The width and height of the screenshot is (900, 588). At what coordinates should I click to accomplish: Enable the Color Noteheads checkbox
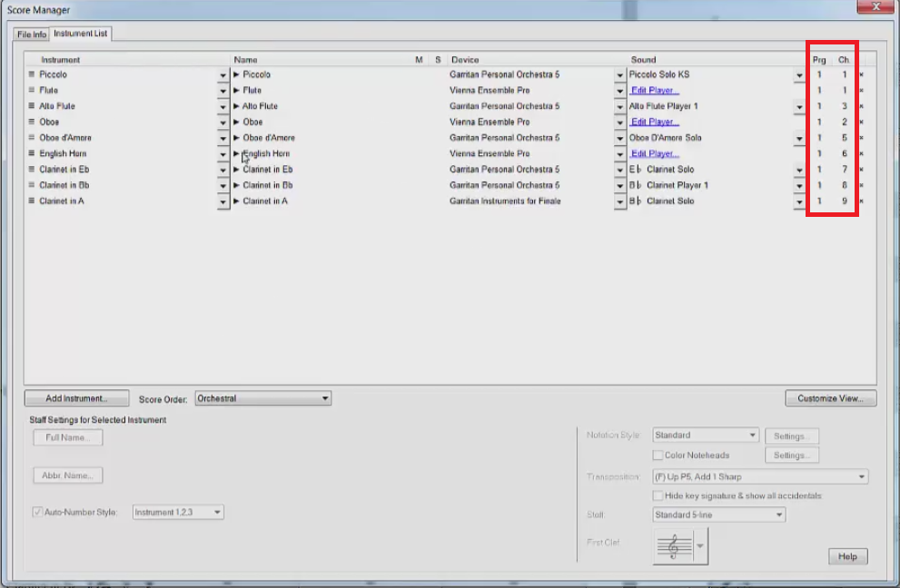tap(658, 456)
